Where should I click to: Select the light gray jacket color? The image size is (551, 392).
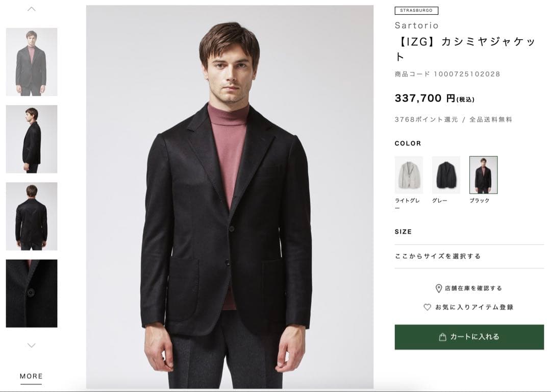click(409, 175)
